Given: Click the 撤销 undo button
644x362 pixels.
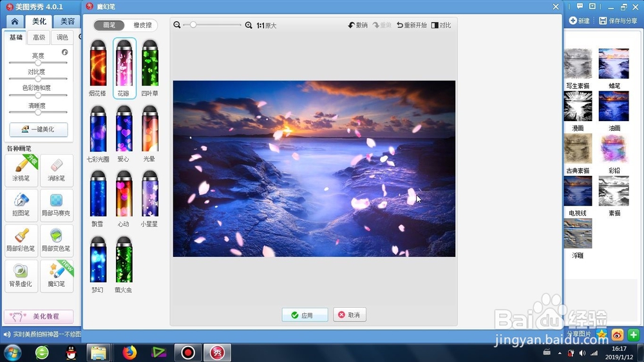Looking at the screenshot, I should coord(357,25).
